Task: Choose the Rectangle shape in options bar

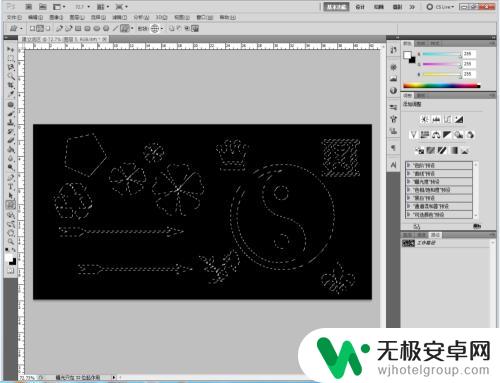Action: click(x=78, y=29)
